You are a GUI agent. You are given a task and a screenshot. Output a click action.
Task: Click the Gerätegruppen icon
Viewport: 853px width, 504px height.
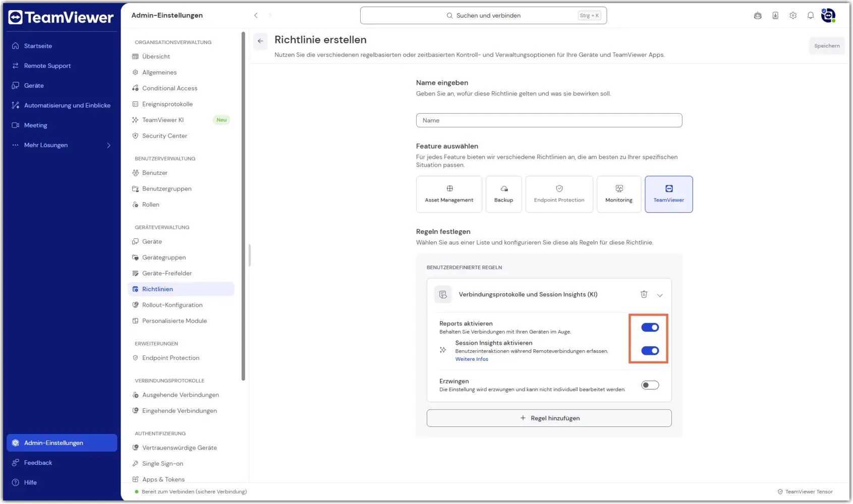pyautogui.click(x=135, y=258)
